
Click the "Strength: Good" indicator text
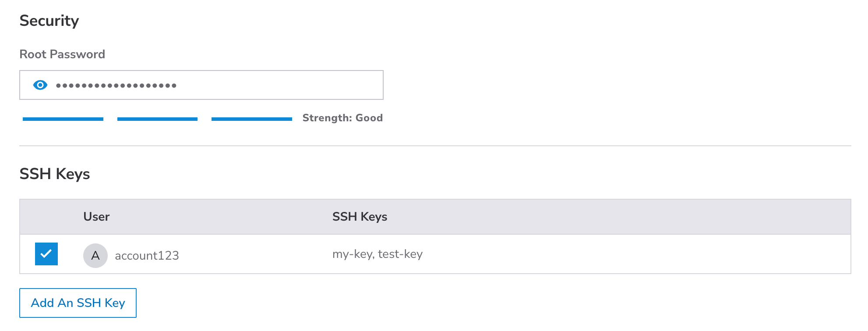pyautogui.click(x=342, y=118)
